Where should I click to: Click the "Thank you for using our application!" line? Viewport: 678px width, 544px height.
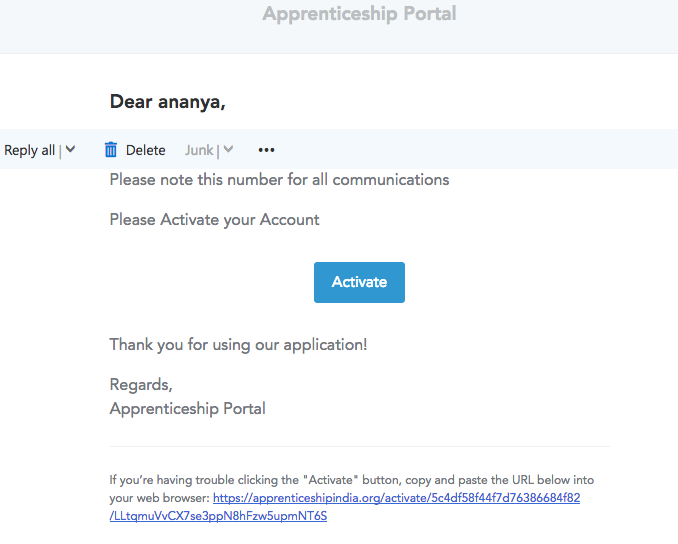tap(238, 345)
